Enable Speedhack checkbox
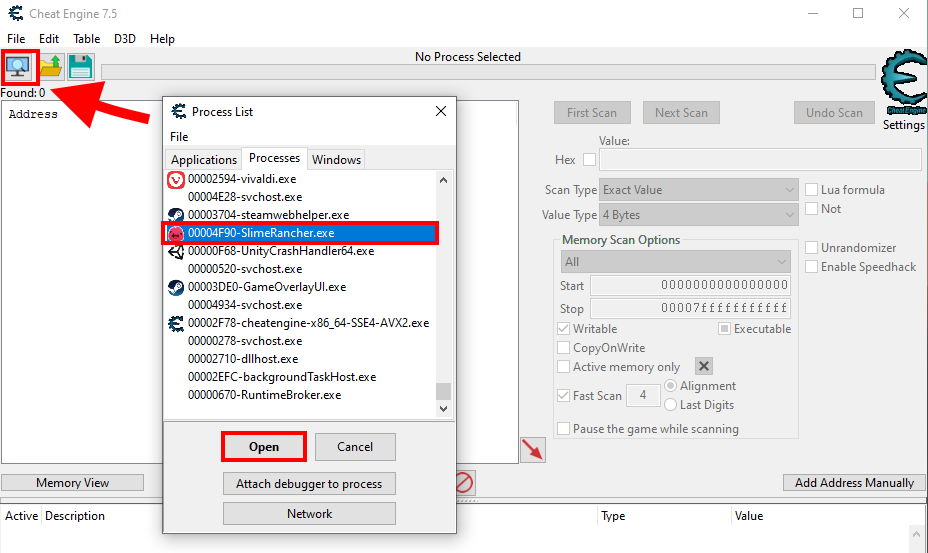Screen dimensions: 928x553 point(811,267)
